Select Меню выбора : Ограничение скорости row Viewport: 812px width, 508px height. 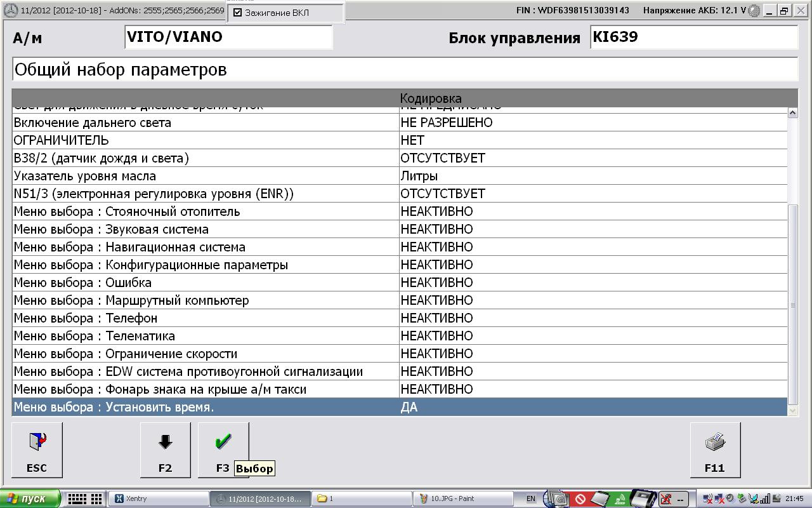click(x=400, y=354)
